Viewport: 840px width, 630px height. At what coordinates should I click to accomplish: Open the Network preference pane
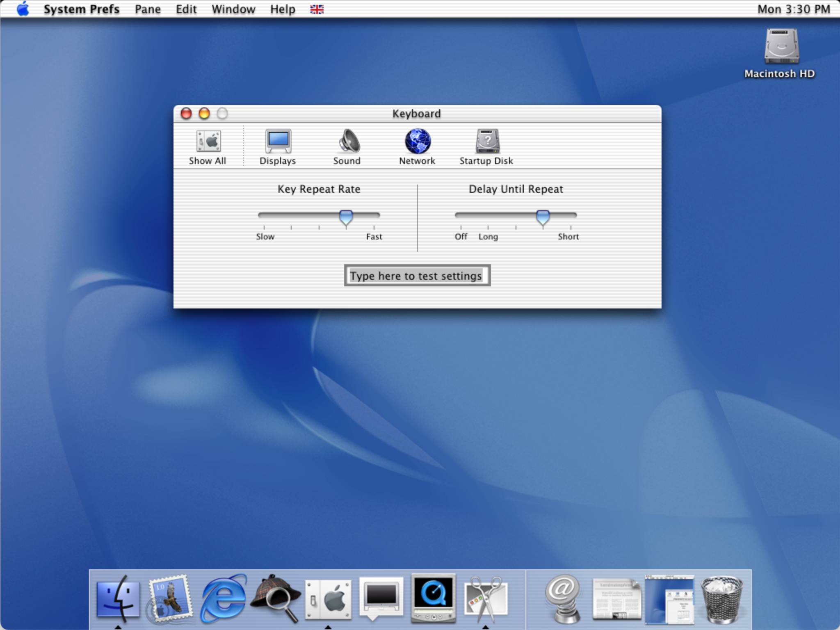pos(417,148)
